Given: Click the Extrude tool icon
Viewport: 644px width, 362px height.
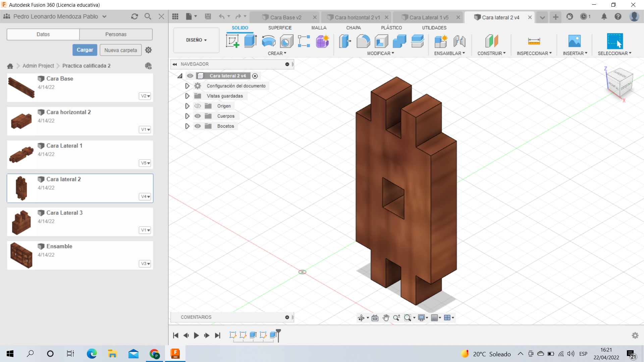Looking at the screenshot, I should 250,41.
